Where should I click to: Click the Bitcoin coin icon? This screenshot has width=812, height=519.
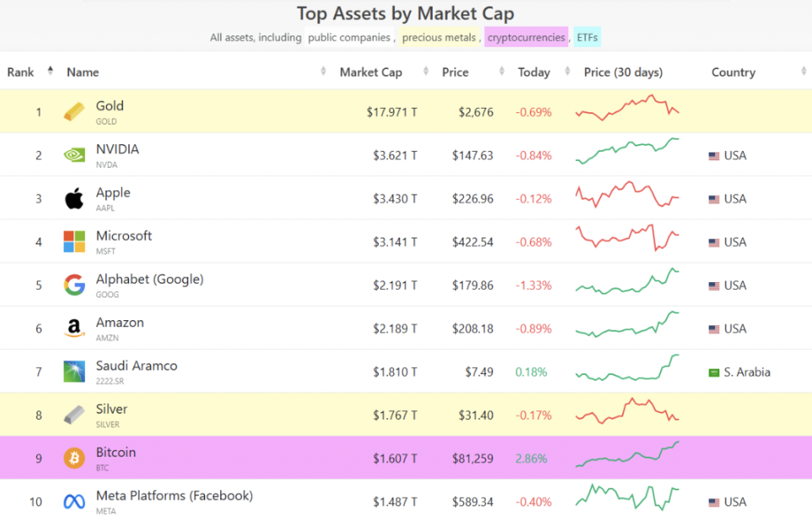pyautogui.click(x=74, y=458)
